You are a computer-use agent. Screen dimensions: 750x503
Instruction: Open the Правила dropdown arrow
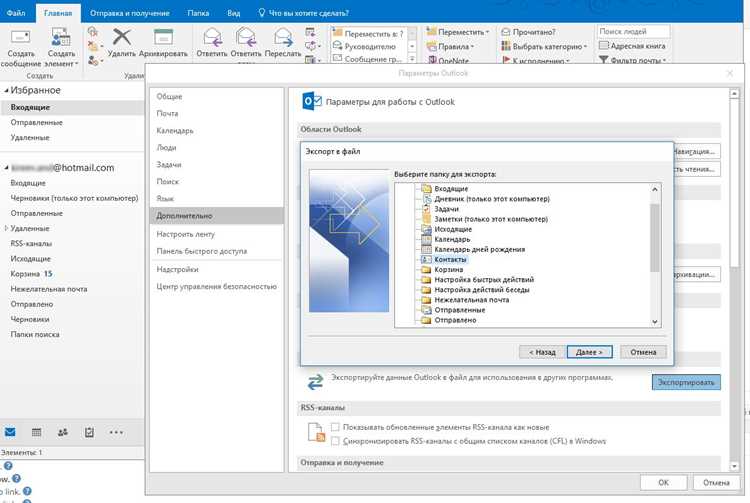tap(472, 46)
